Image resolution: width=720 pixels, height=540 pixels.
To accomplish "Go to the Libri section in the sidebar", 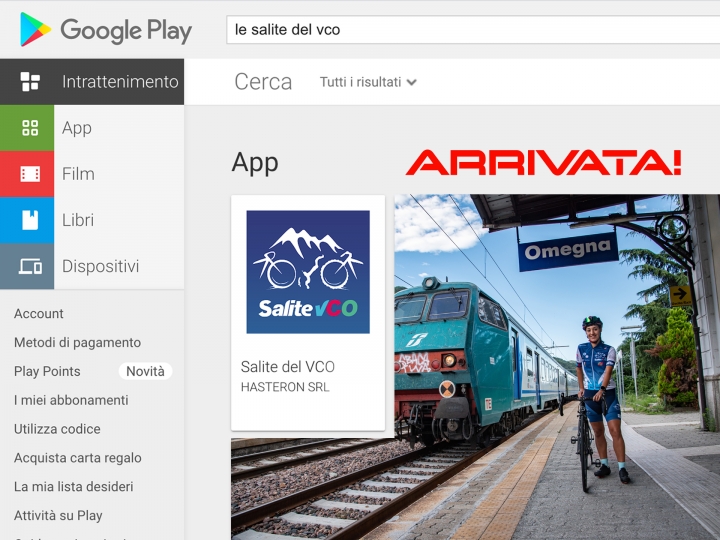I will click(92, 220).
